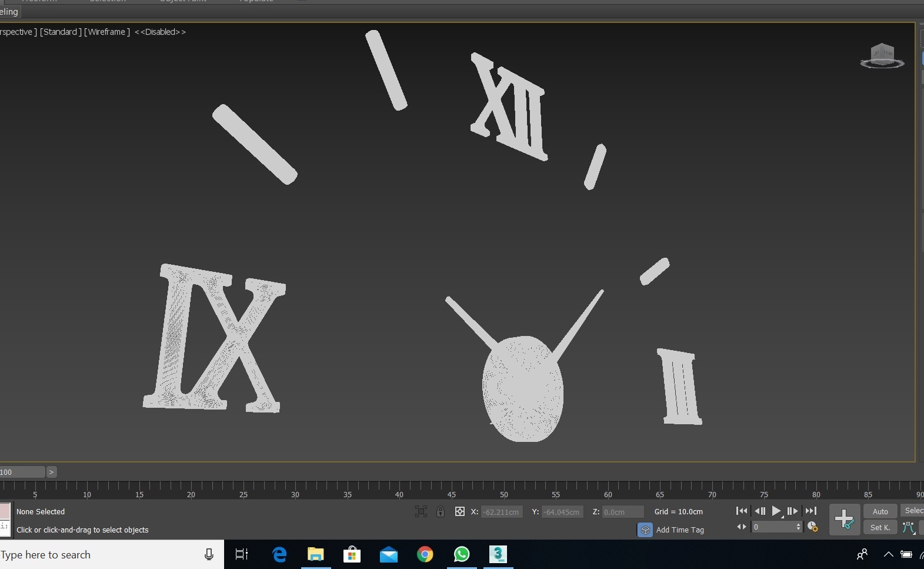Open the Wireframe shading viewport menu
924x569 pixels.
(x=107, y=32)
